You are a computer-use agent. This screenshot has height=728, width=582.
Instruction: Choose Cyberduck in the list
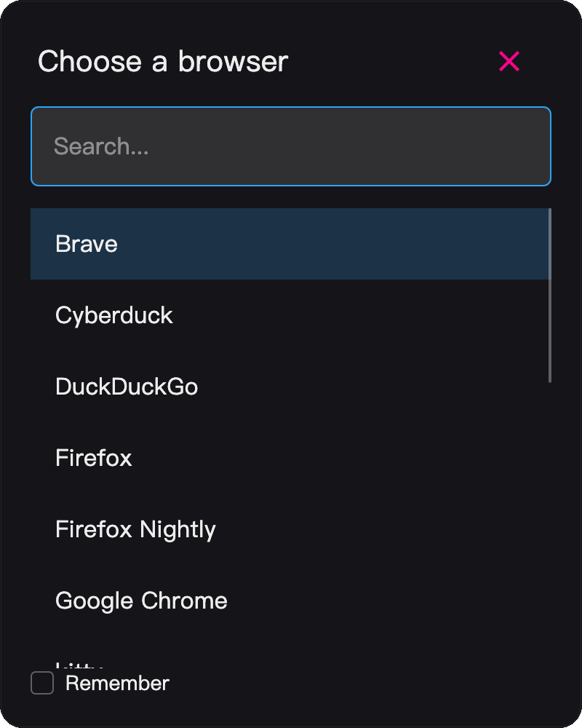[114, 315]
